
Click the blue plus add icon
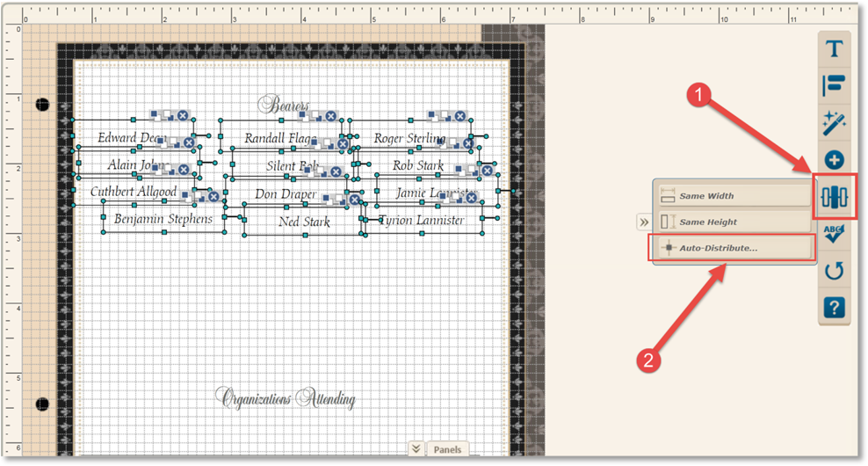[835, 160]
